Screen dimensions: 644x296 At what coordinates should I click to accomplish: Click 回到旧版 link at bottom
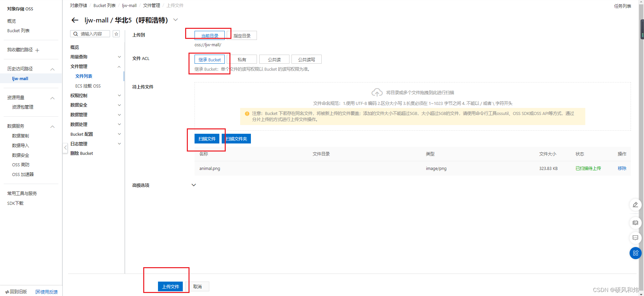(16, 292)
